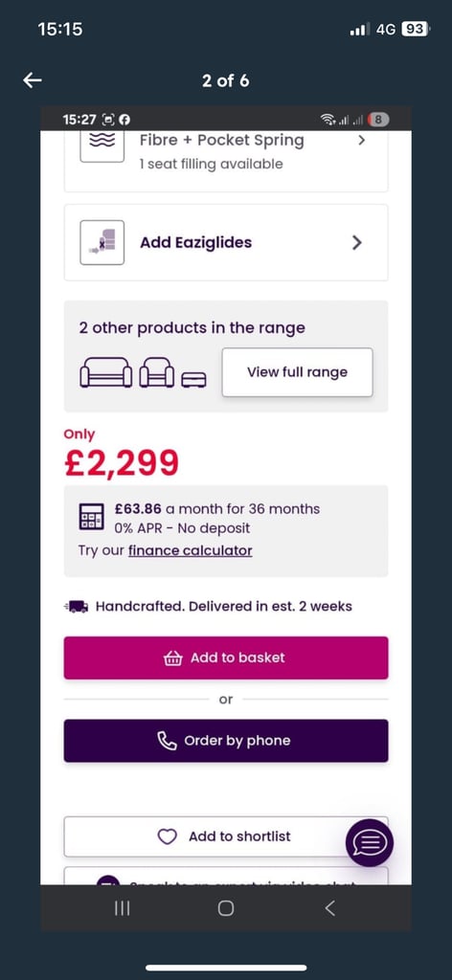Screen dimensions: 452x980
Task: Go back using the top-left arrow
Action: pyautogui.click(x=33, y=80)
